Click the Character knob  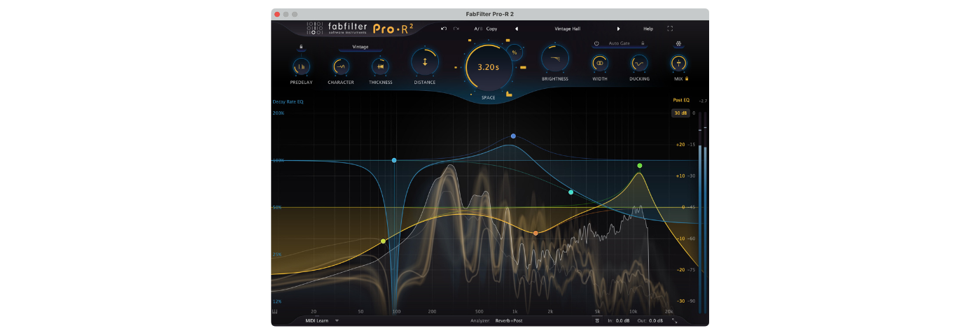(340, 66)
